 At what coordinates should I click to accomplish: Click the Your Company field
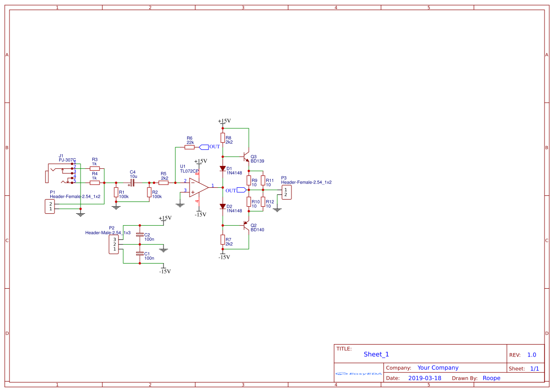(438, 368)
